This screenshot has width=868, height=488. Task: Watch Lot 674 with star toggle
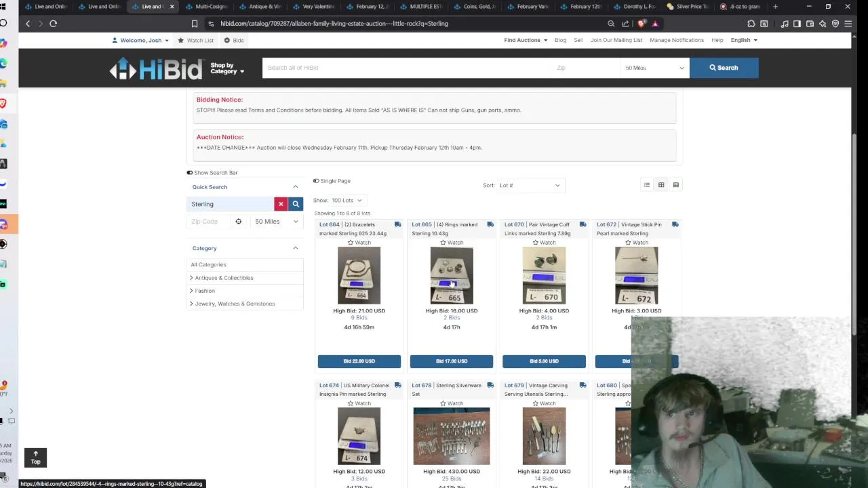[359, 403]
